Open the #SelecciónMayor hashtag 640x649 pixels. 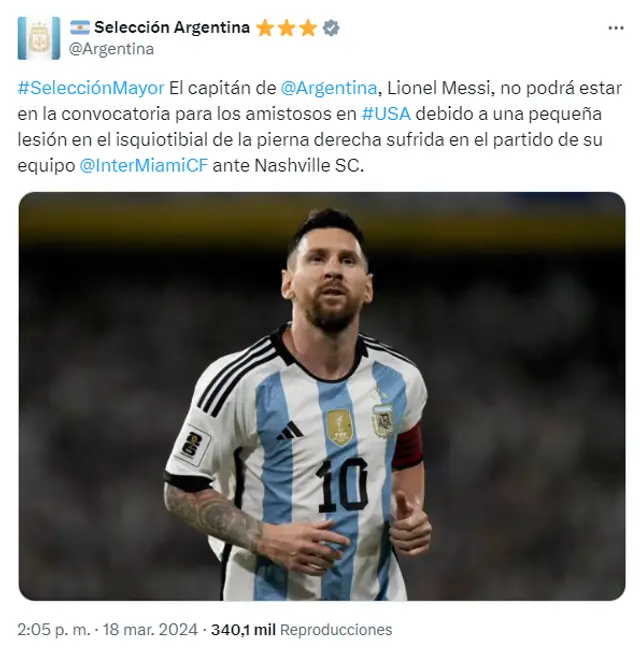click(x=91, y=88)
